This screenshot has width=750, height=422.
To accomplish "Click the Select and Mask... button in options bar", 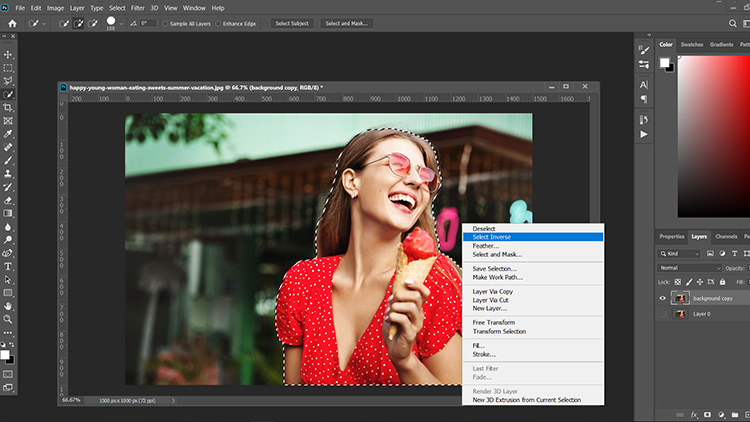I will click(x=347, y=23).
